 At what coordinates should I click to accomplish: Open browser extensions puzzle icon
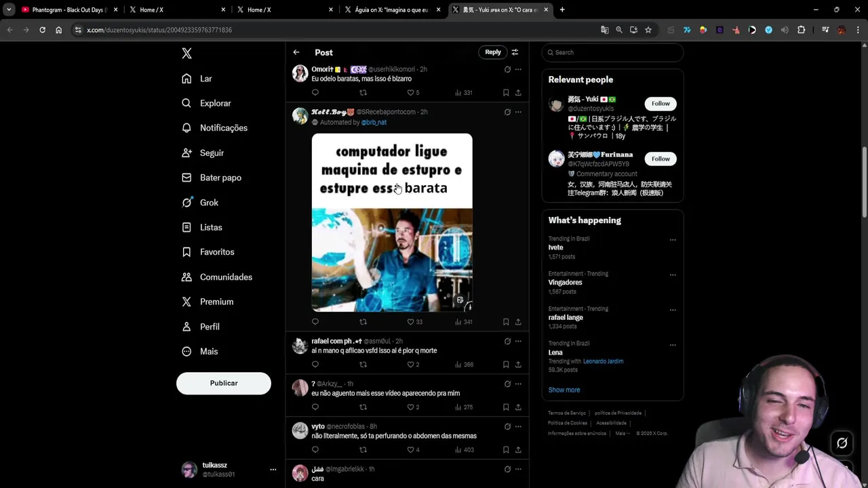pos(801,30)
